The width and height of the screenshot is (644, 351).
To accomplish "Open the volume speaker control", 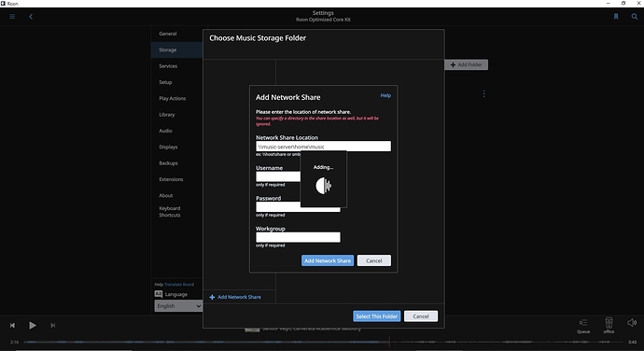I will coord(632,323).
